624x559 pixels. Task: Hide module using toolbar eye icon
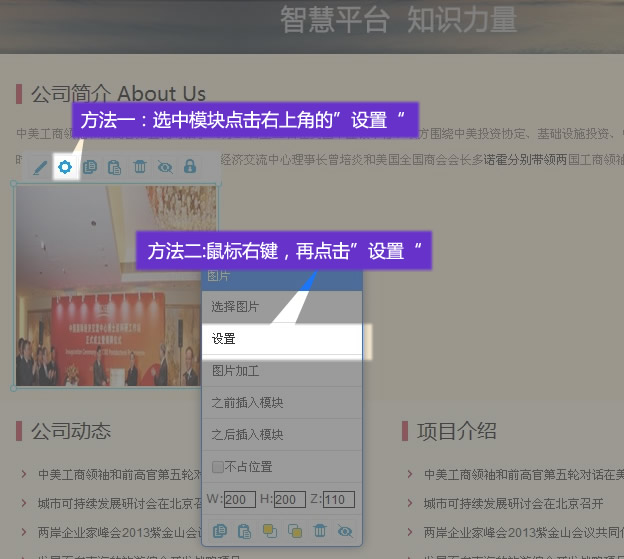165,167
